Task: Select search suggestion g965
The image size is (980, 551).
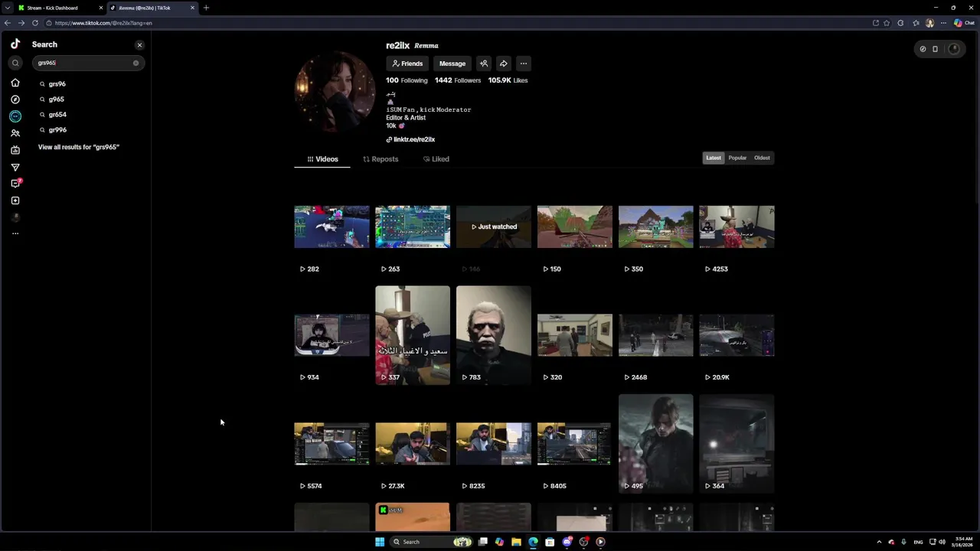Action: click(57, 99)
